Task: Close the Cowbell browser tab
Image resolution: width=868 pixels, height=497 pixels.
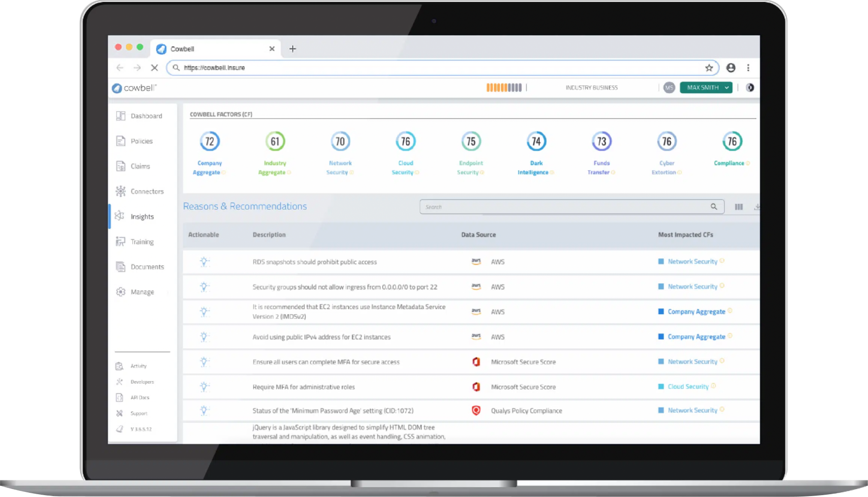Action: (272, 48)
